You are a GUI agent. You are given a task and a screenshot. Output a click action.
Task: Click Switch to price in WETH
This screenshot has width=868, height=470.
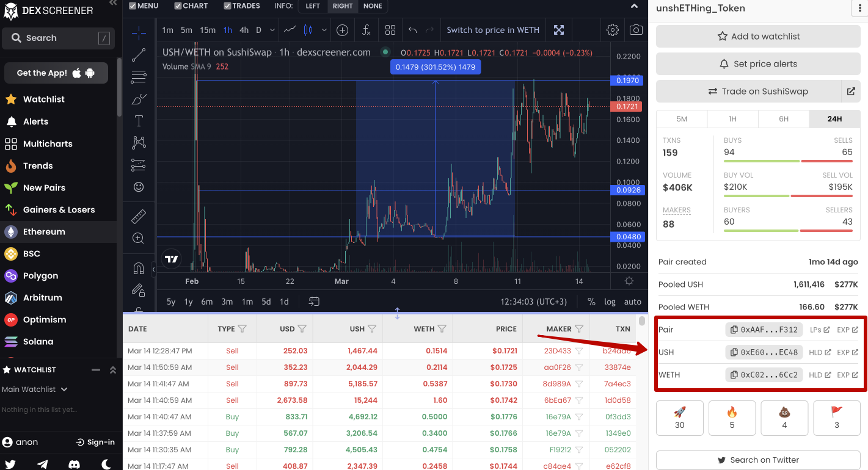pyautogui.click(x=493, y=30)
